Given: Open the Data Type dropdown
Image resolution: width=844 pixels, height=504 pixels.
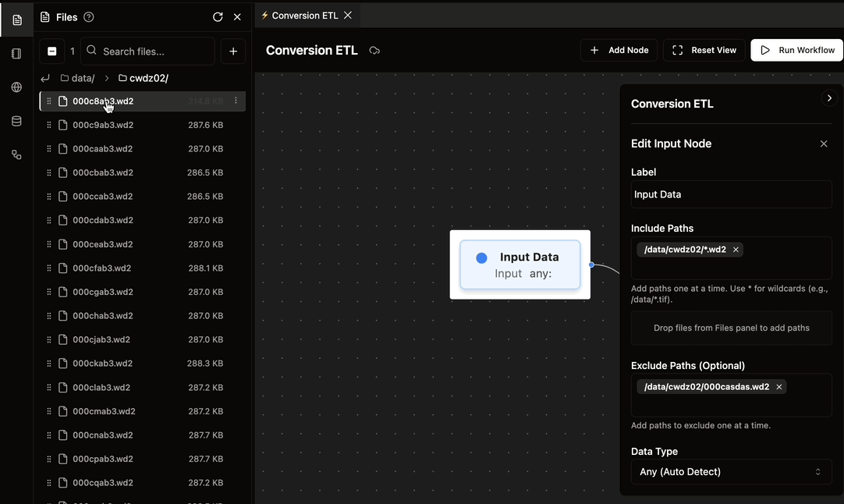Looking at the screenshot, I should pyautogui.click(x=731, y=471).
